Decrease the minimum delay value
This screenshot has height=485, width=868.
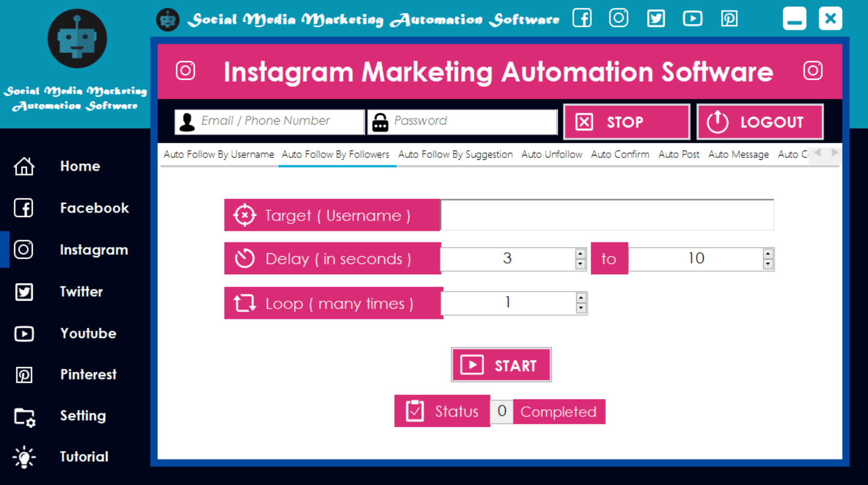tap(580, 264)
